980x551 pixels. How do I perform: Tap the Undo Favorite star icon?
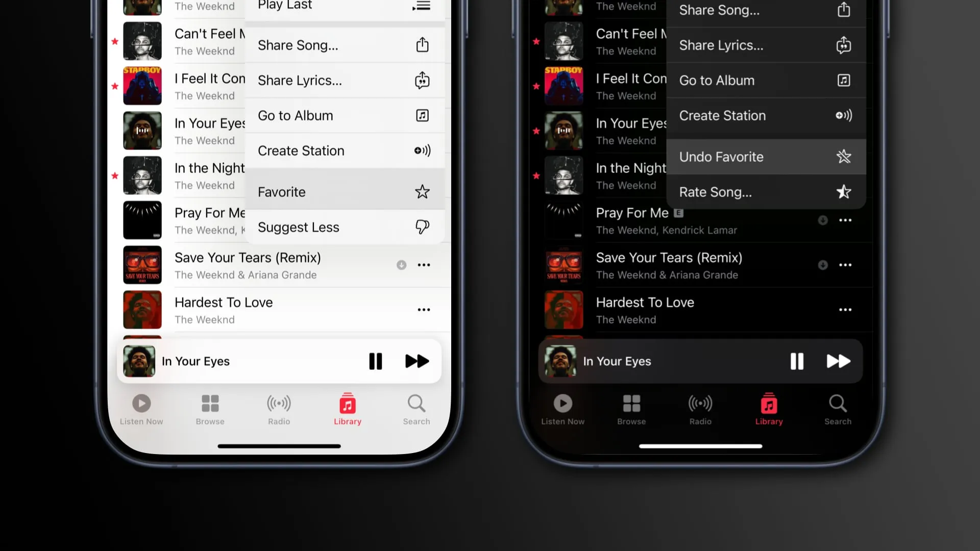[x=844, y=156]
